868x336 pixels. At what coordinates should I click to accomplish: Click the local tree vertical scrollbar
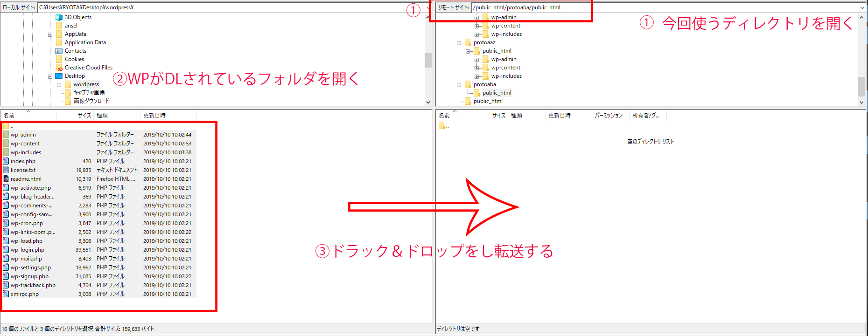pyautogui.click(x=428, y=60)
